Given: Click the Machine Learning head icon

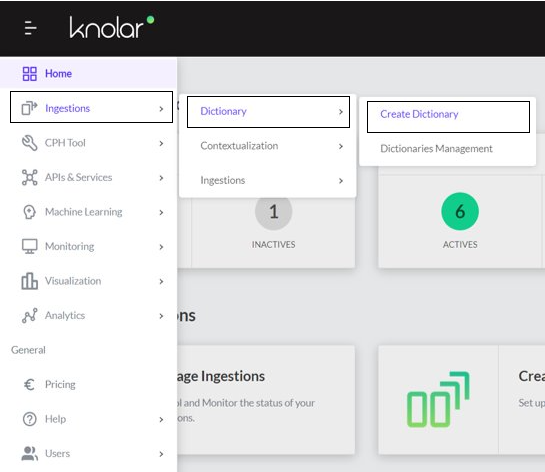Looking at the screenshot, I should [x=30, y=212].
